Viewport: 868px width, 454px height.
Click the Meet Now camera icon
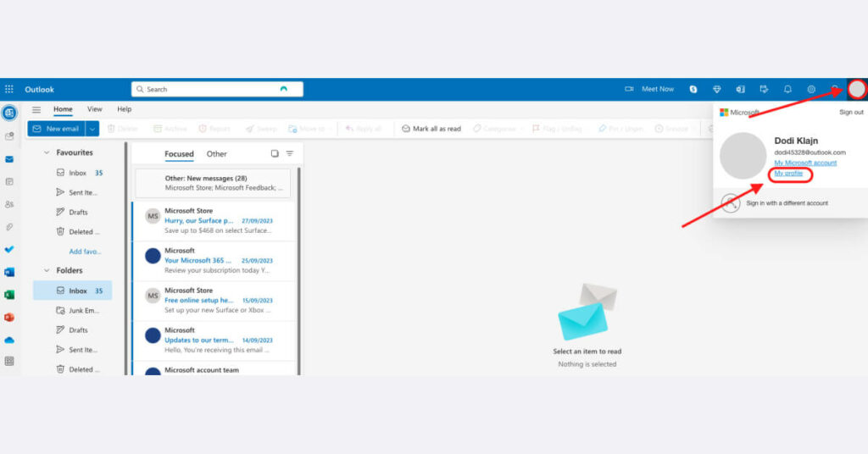(629, 89)
